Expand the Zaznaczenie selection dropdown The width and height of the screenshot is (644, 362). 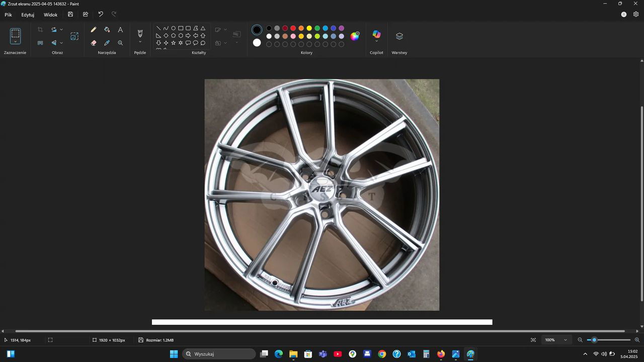point(16,42)
